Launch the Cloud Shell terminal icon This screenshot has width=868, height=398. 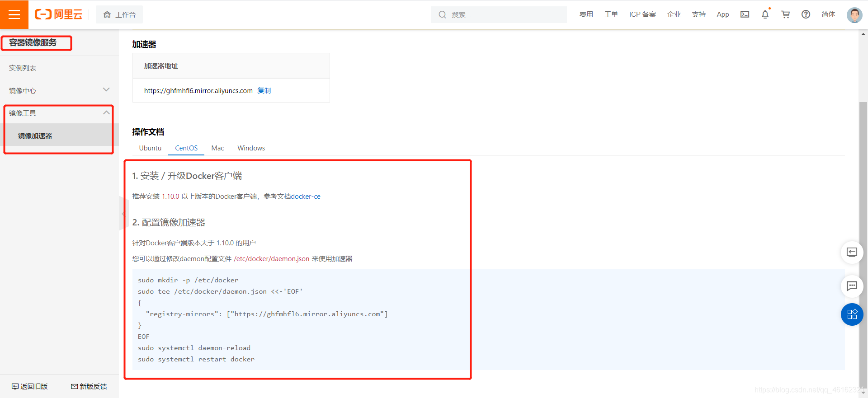tap(745, 14)
